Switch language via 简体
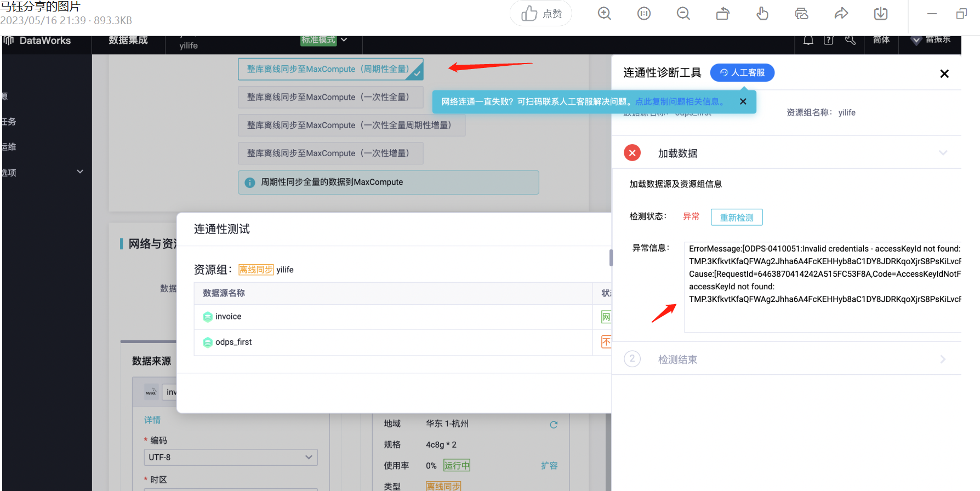Image resolution: width=980 pixels, height=491 pixels. [881, 40]
